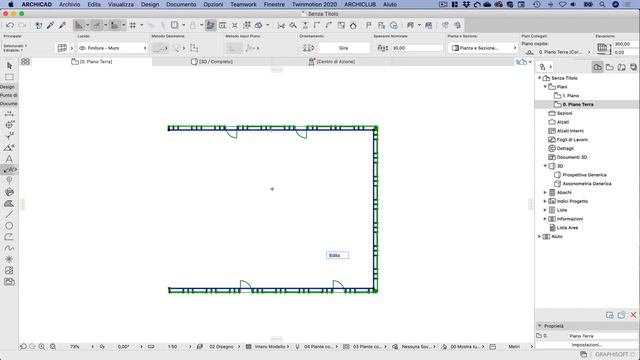Select the Polyline tool in toolbox
Viewport: 640px width, 360px height.
[x=9, y=237]
